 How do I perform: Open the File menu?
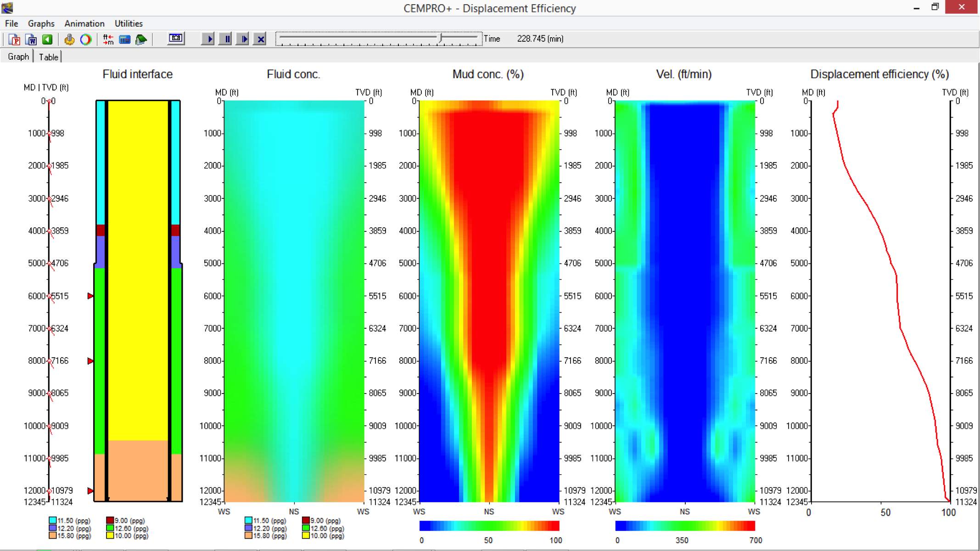click(x=11, y=23)
